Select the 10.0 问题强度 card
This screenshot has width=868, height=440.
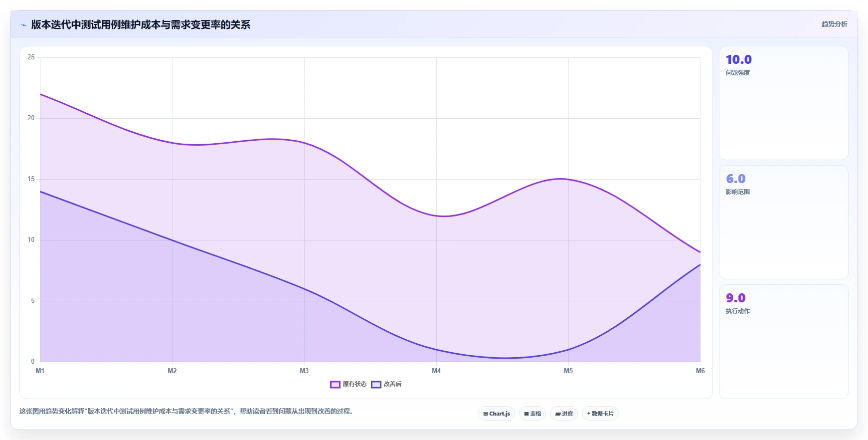tap(783, 103)
